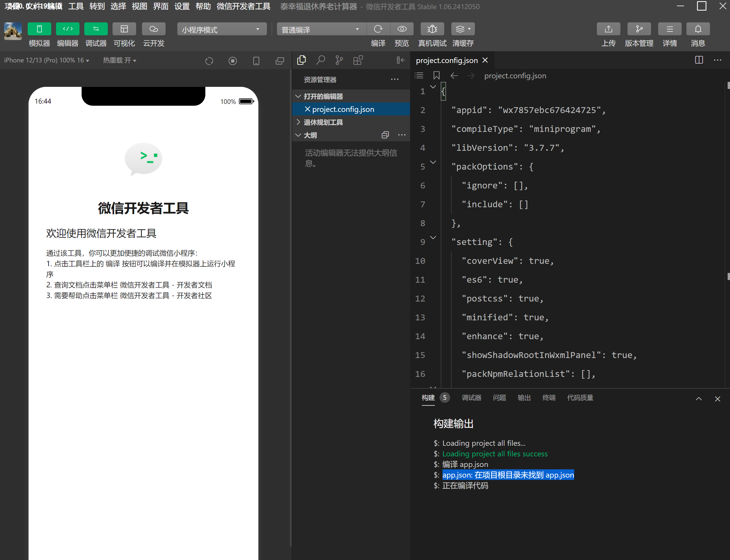Open Messages (消息) bell icon

click(698, 29)
